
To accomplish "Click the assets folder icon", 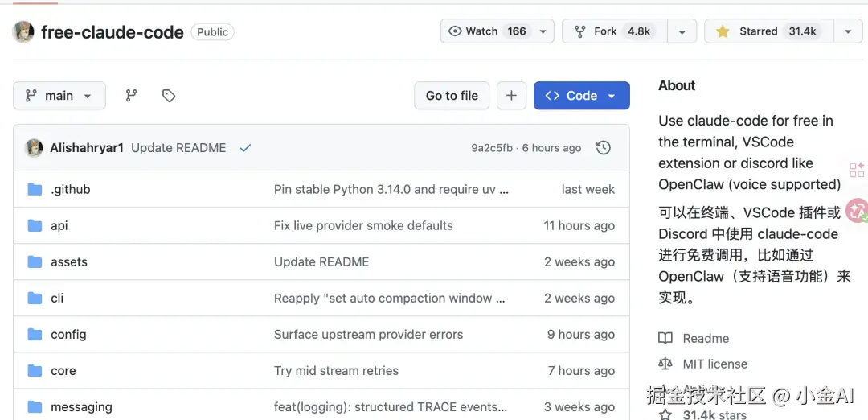I will pyautogui.click(x=35, y=261).
